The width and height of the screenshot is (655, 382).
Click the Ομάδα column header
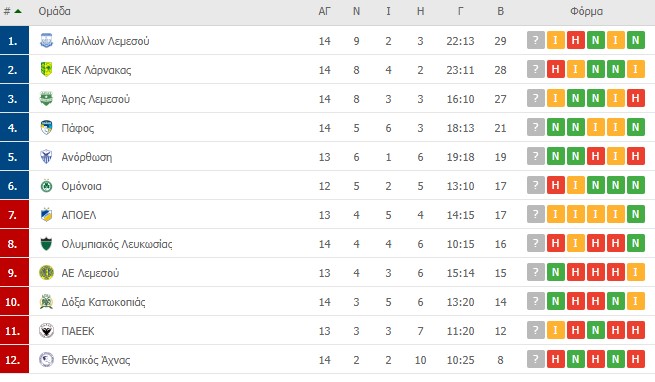click(x=54, y=11)
